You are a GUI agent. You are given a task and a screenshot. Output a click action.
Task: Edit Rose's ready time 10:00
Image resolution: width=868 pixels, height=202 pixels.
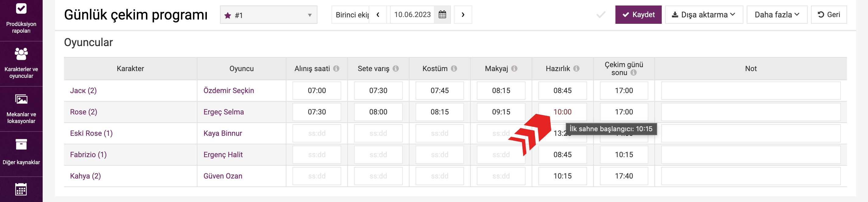pos(562,112)
